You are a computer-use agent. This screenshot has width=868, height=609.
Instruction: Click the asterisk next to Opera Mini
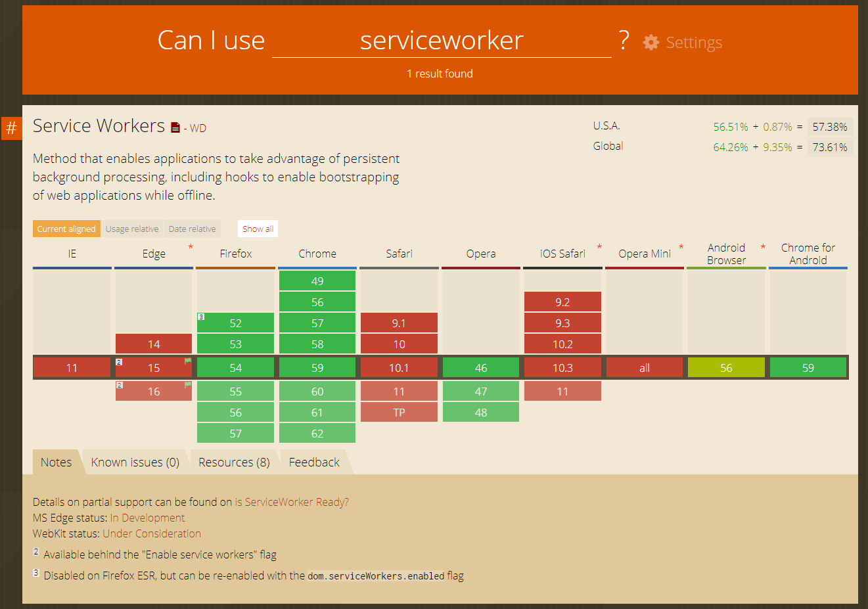click(681, 248)
